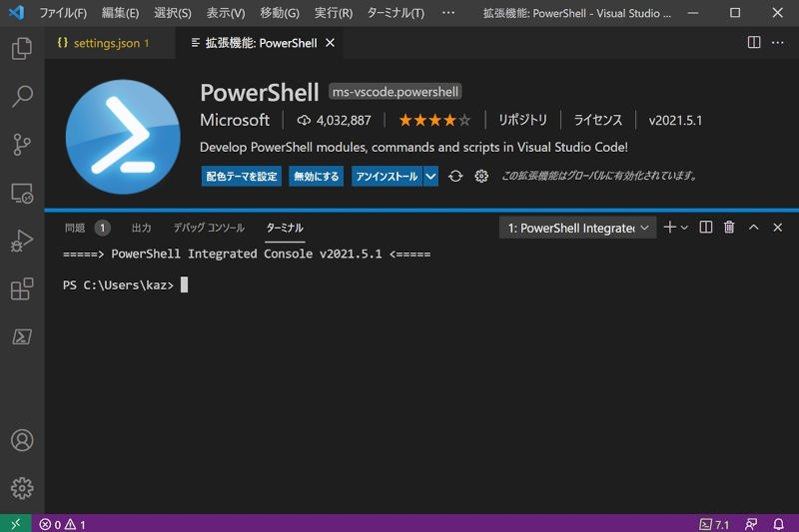Open notifications bell in status bar
This screenshot has height=532, width=799.
779,524
